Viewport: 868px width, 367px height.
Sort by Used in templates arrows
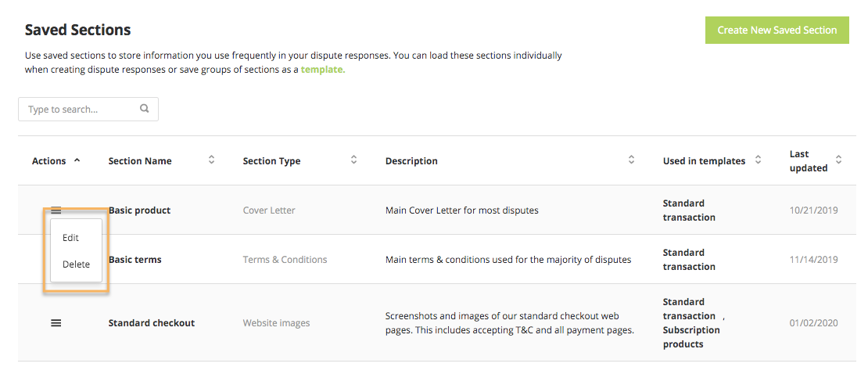tap(758, 160)
